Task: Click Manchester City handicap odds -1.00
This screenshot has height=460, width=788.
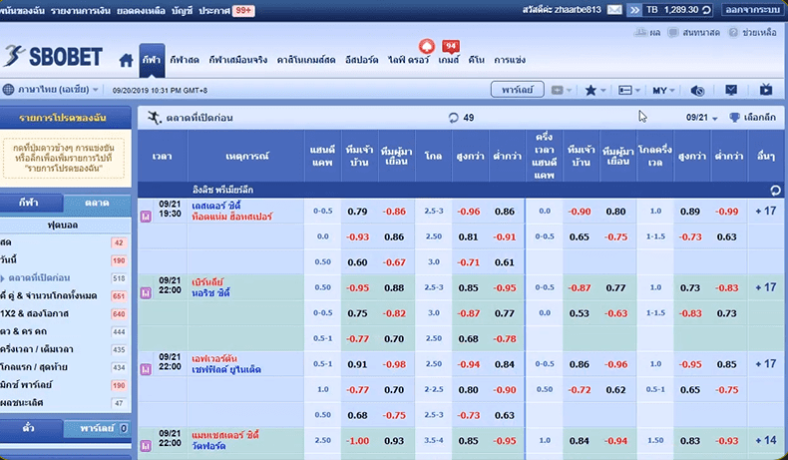Action: click(358, 441)
